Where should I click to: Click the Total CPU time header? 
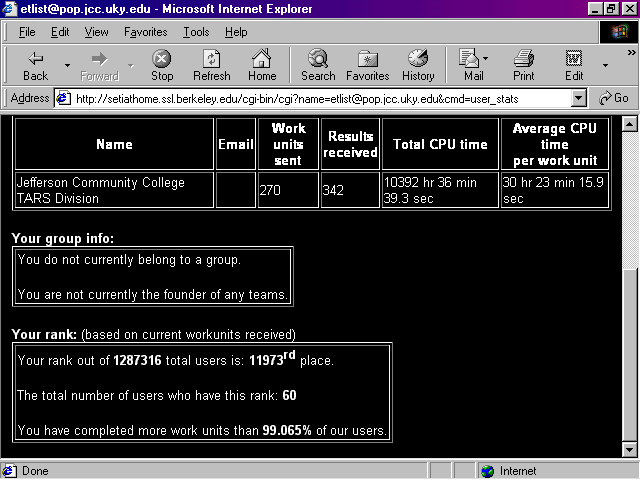440,144
